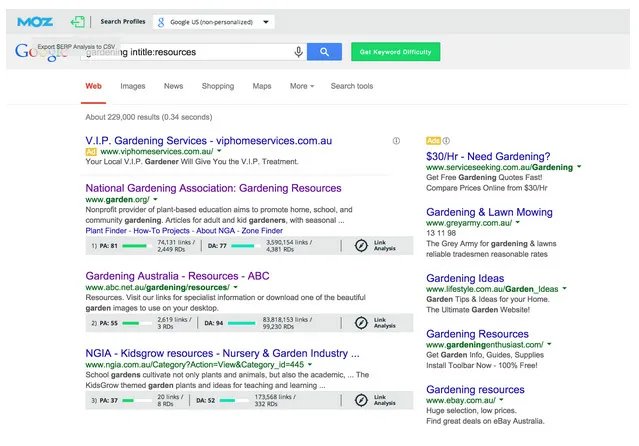Switch to the Shopping tab
This screenshot has height=446, width=639.
pos(217,87)
